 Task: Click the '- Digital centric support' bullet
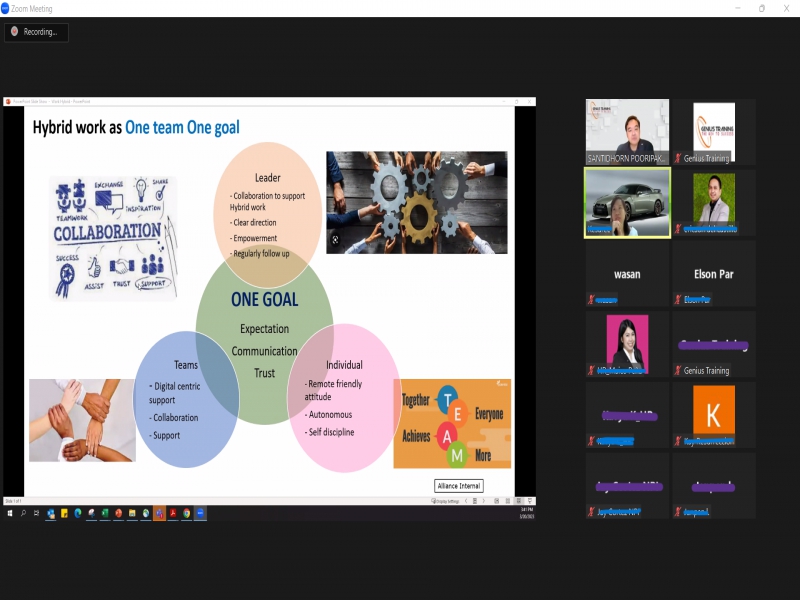coord(174,393)
